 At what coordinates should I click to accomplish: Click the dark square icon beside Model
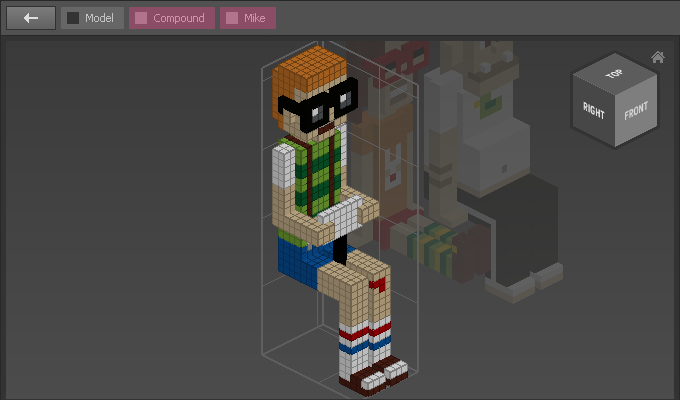click(x=73, y=18)
